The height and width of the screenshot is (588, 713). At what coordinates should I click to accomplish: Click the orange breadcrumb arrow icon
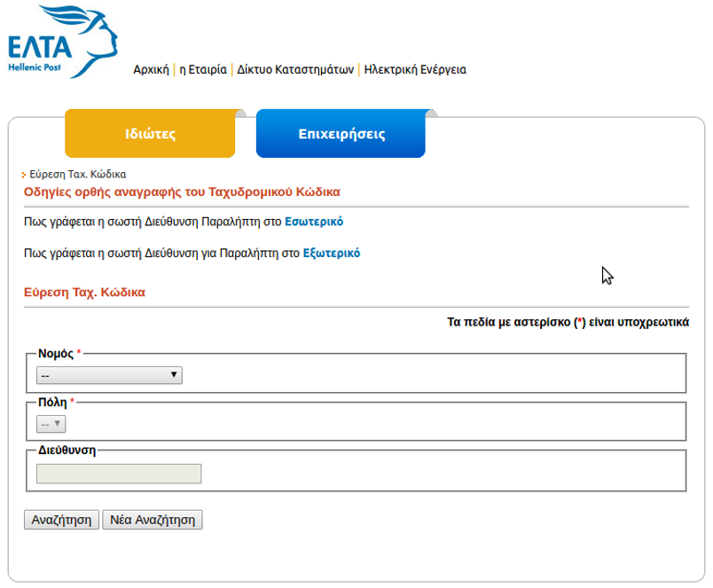pos(24,176)
